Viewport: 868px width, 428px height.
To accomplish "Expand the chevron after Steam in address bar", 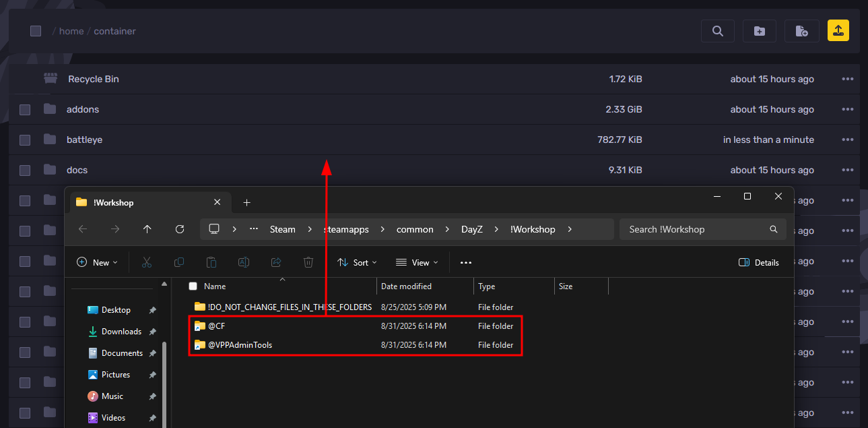I will pos(310,229).
